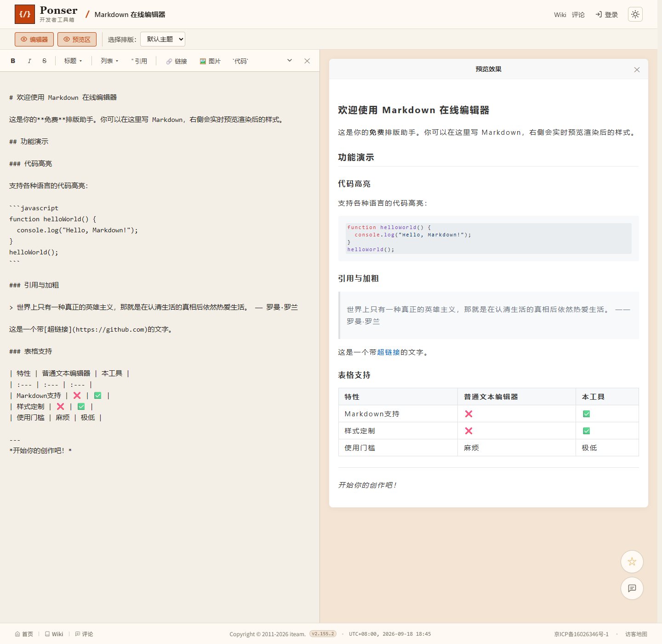Insert a link with the 链接 tool
Image resolution: width=662 pixels, height=644 pixels.
[177, 61]
